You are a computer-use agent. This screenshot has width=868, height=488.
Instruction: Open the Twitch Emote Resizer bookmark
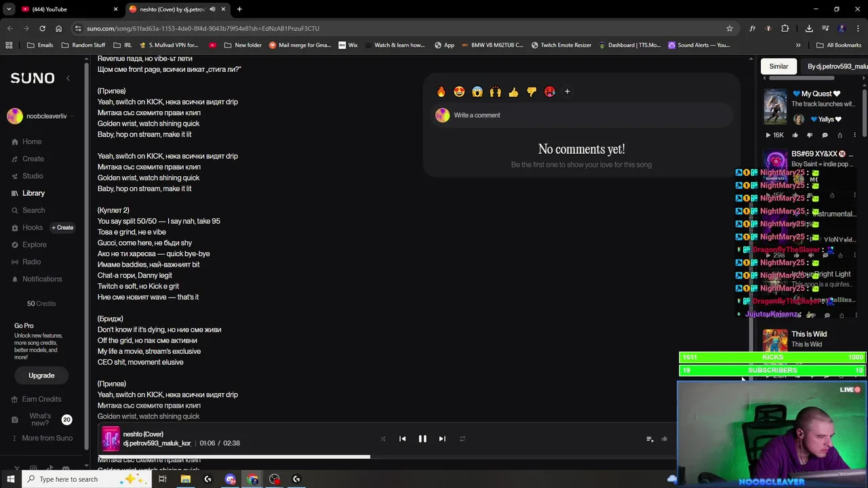561,45
